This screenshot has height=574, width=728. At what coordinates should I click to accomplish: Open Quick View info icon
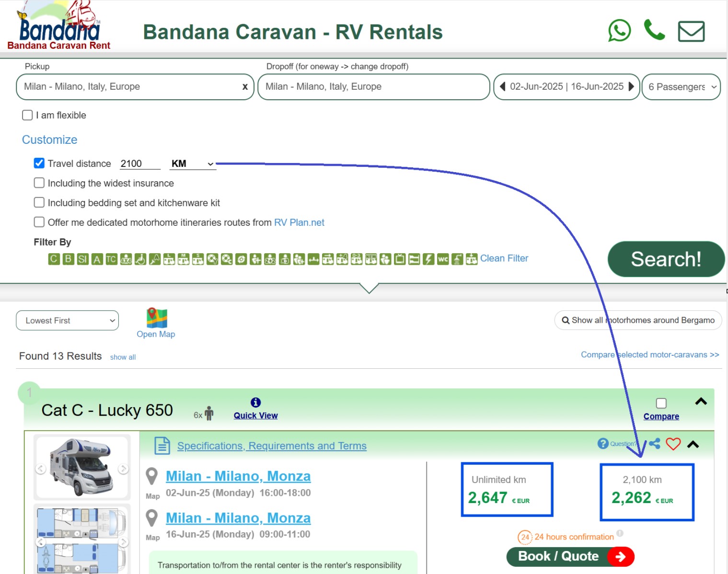point(256,402)
